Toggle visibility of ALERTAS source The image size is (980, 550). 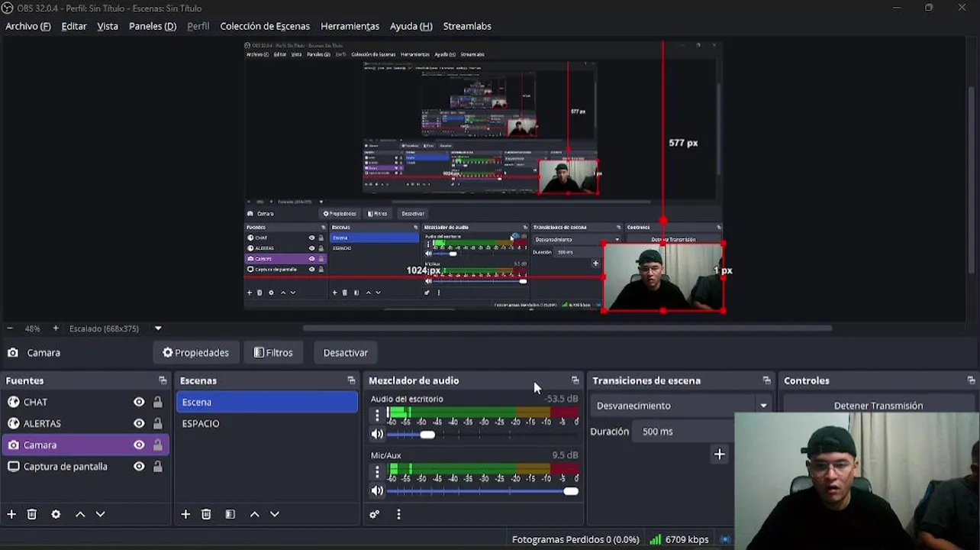click(x=139, y=423)
